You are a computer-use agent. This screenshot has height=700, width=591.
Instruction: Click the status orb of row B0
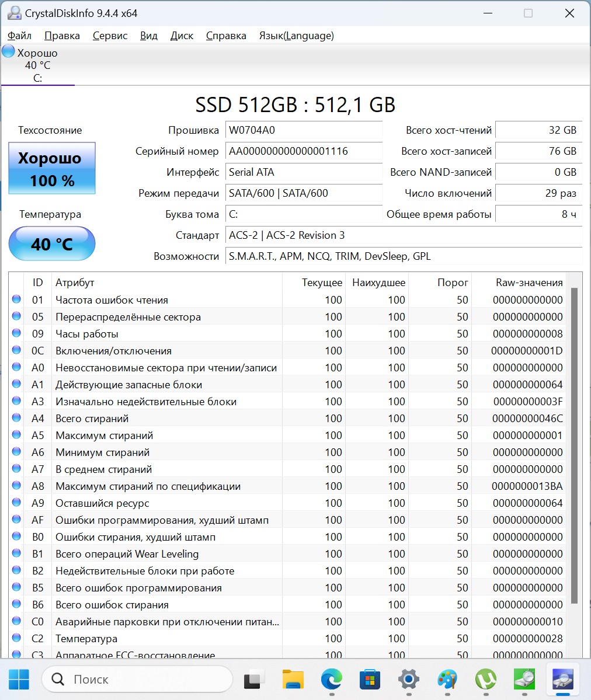16,536
